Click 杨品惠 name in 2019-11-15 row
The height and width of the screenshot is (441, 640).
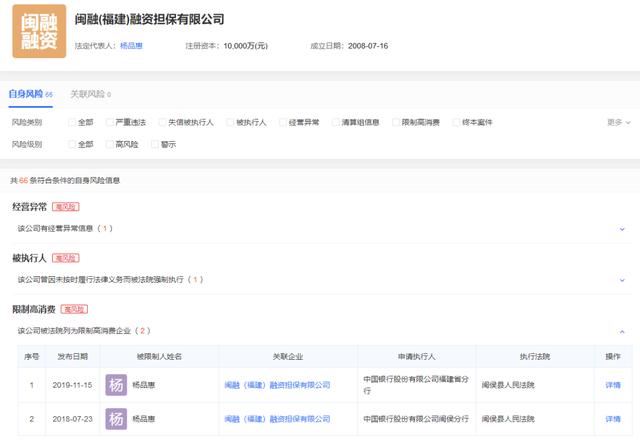144,385
